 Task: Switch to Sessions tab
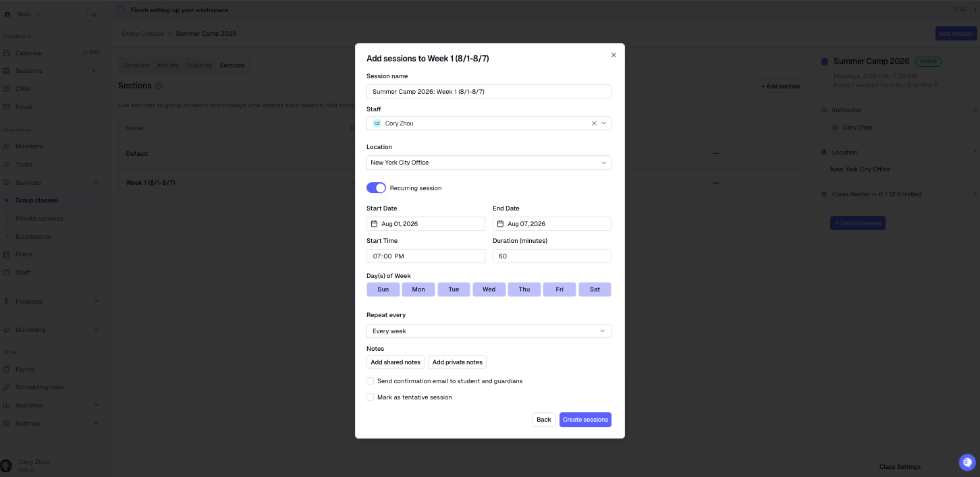click(x=136, y=65)
